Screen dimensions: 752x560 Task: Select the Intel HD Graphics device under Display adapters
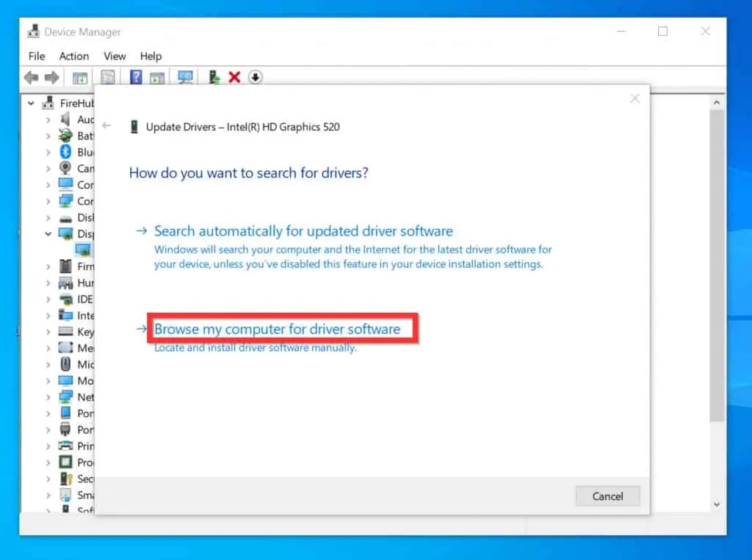coord(83,250)
